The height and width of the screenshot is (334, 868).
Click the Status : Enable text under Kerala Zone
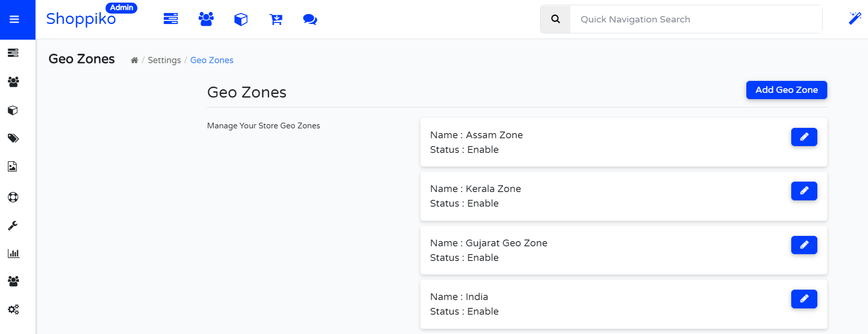click(x=464, y=204)
